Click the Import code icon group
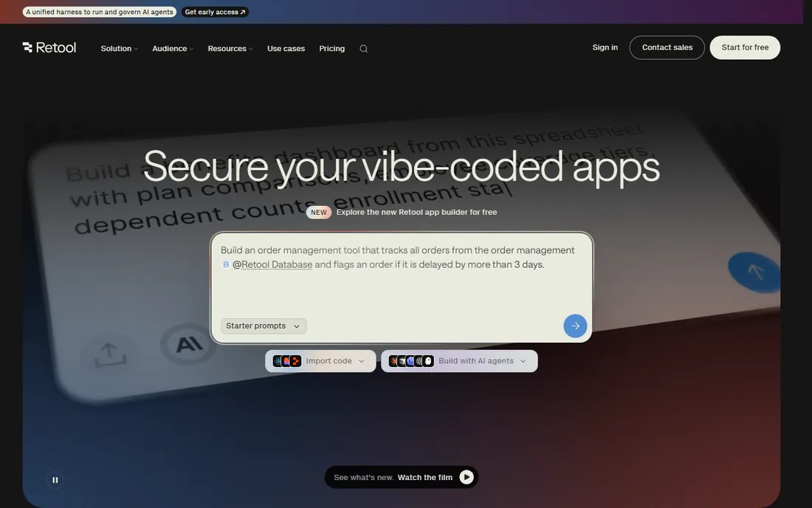The image size is (812, 508). pos(287,361)
